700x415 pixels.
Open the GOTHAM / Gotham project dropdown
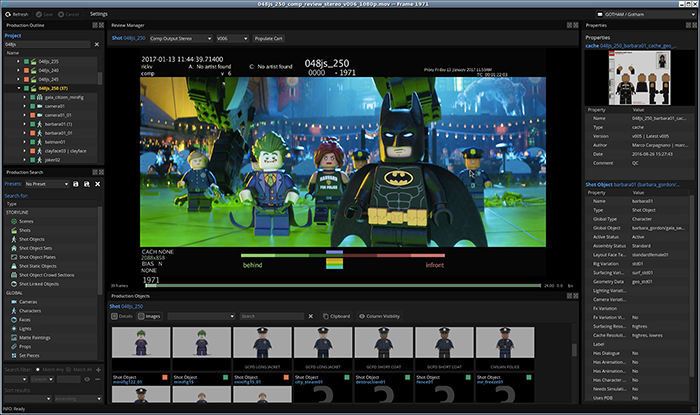tap(646, 14)
